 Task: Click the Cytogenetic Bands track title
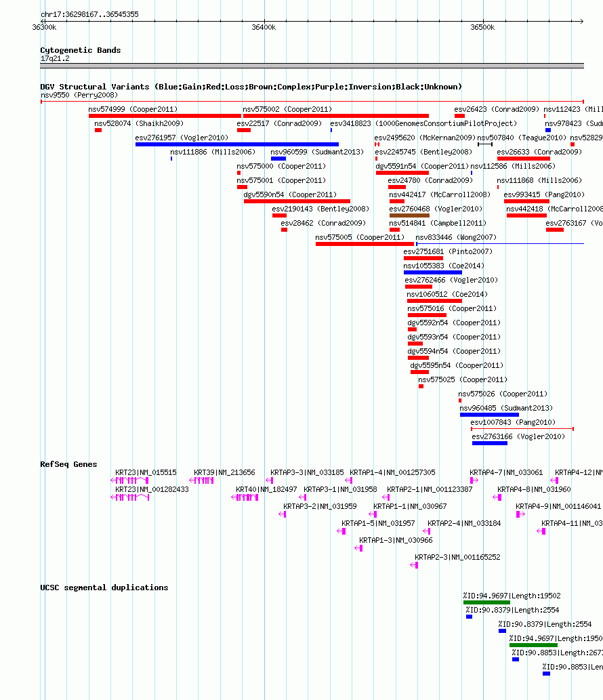[81, 50]
